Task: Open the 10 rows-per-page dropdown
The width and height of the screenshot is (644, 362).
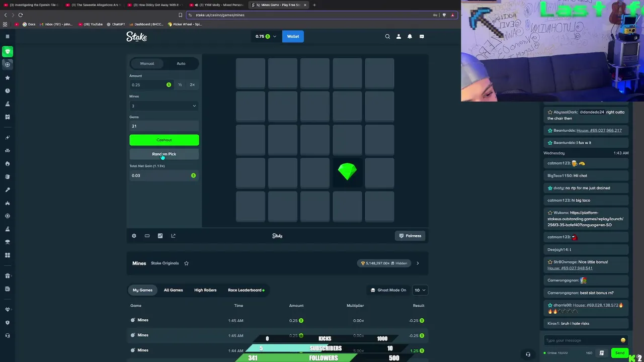Action: click(x=420, y=290)
